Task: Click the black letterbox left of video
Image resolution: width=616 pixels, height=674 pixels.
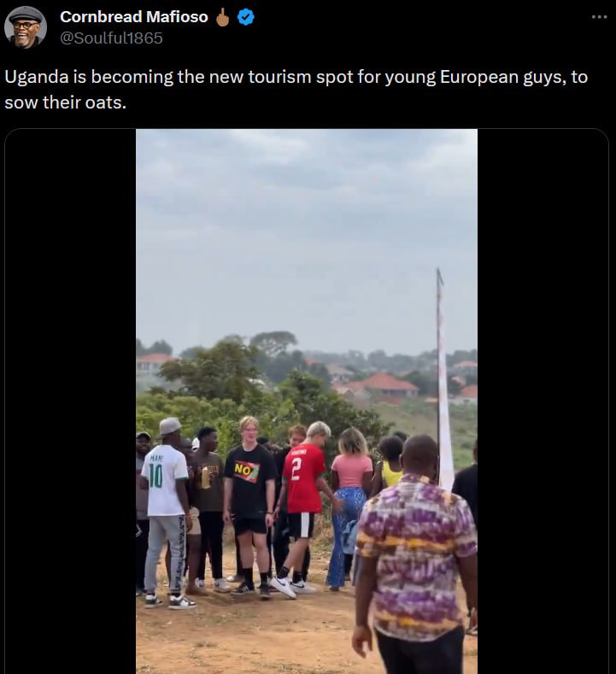Action: 71,401
